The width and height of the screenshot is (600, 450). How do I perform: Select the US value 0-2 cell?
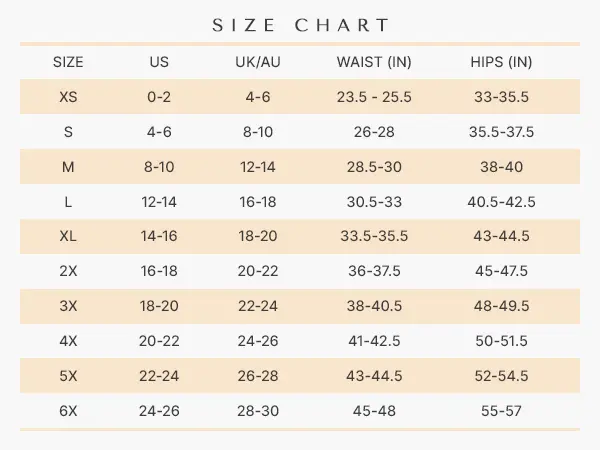159,97
